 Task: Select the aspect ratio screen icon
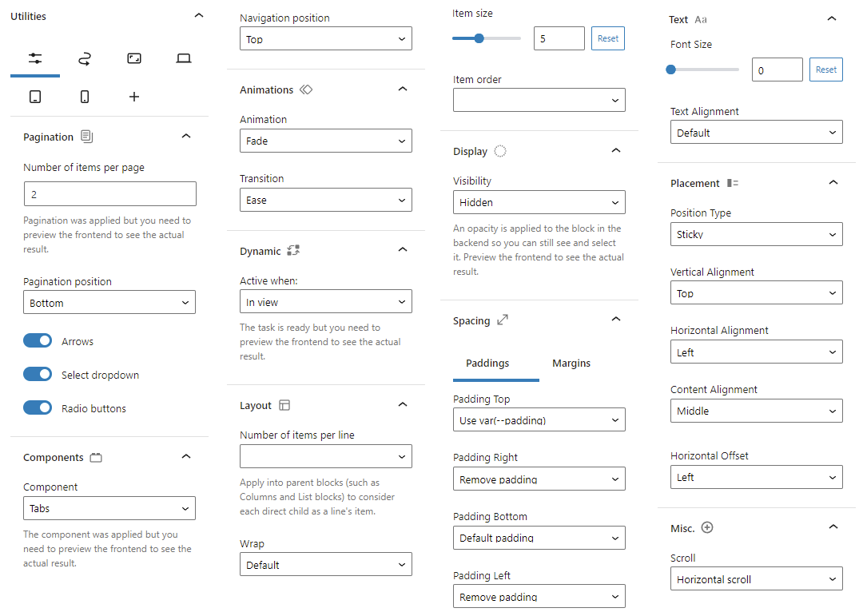click(134, 58)
